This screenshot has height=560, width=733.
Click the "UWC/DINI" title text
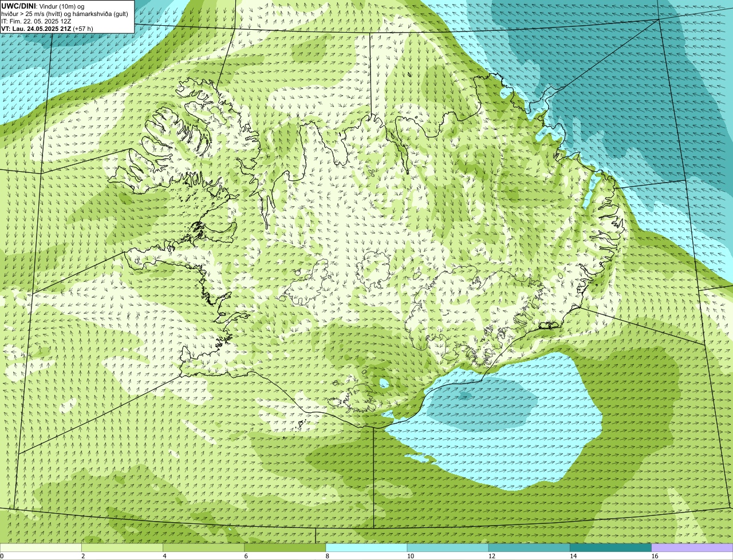pos(18,6)
